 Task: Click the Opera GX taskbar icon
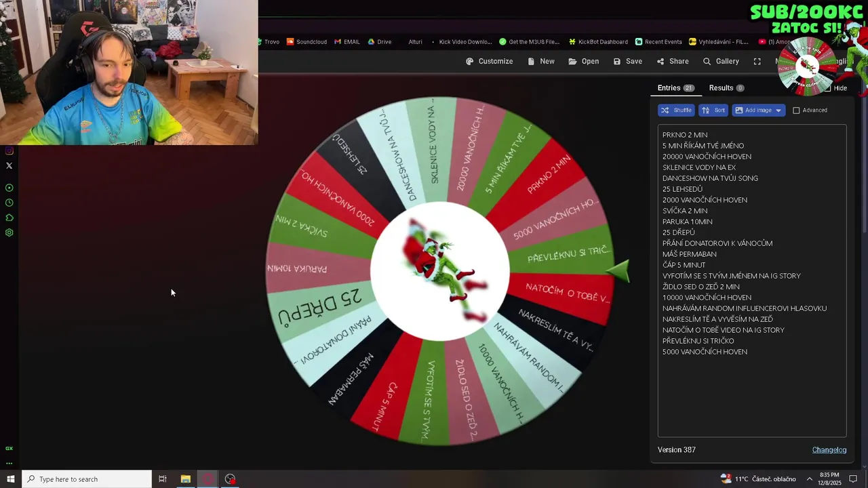tap(208, 479)
